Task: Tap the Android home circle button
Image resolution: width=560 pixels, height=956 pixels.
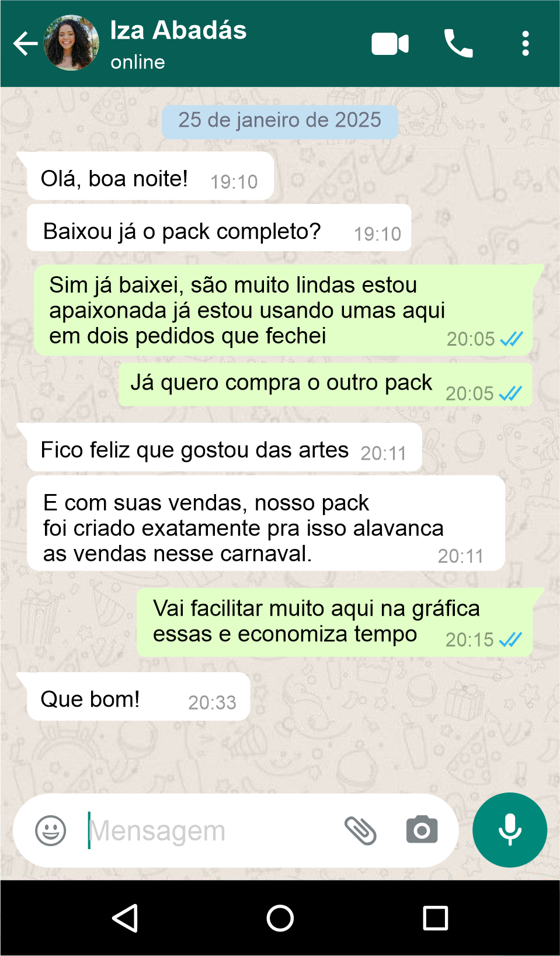Action: (x=280, y=918)
